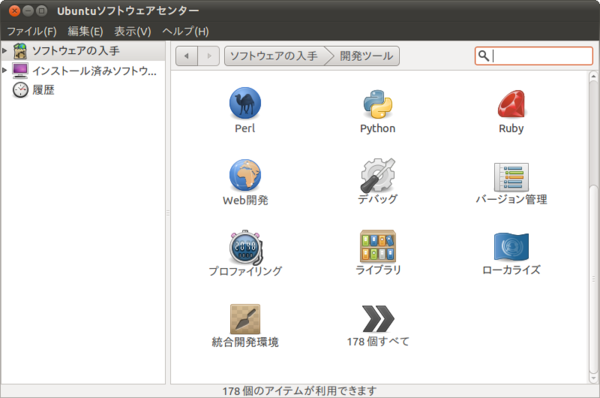Viewport: 600px width, 398px height.
Task: Expand the ソフトウェアの入手 tree node arrow
Action: point(4,51)
